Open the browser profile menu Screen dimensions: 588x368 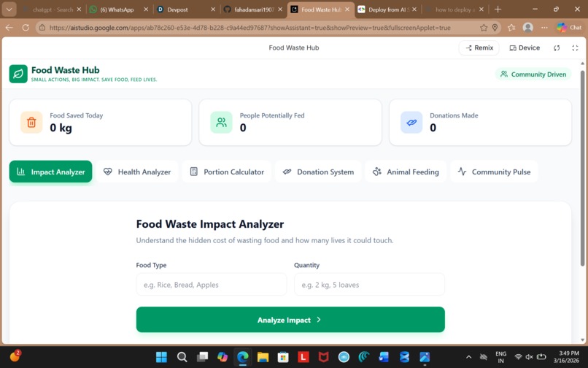(528, 28)
